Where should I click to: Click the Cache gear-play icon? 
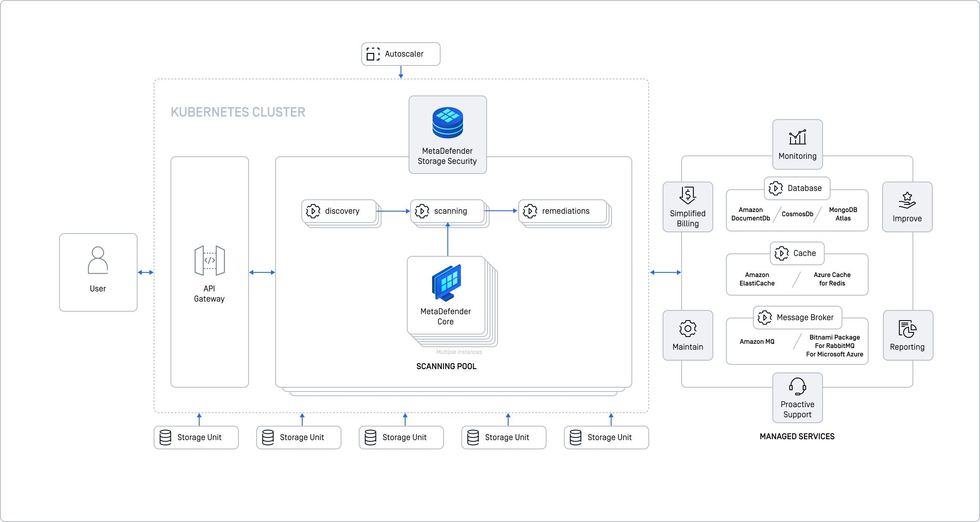point(781,253)
